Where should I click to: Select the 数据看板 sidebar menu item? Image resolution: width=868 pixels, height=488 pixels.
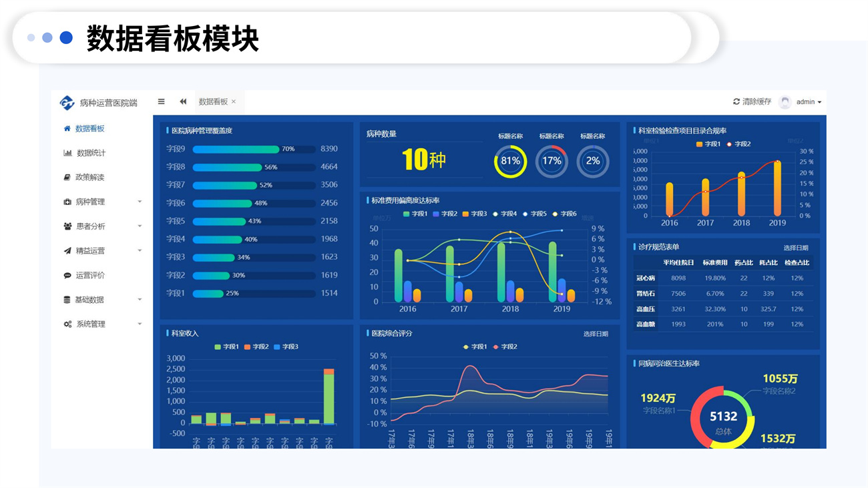(x=89, y=129)
